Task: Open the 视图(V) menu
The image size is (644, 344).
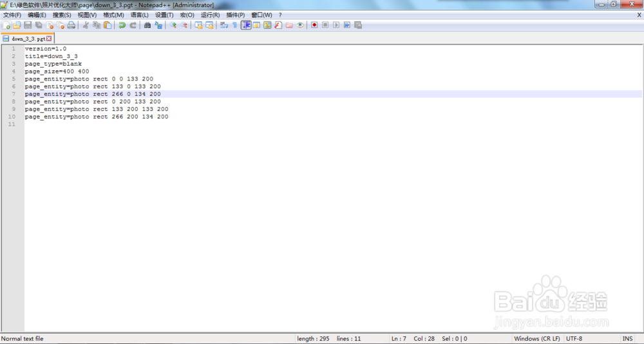Action: [x=87, y=15]
